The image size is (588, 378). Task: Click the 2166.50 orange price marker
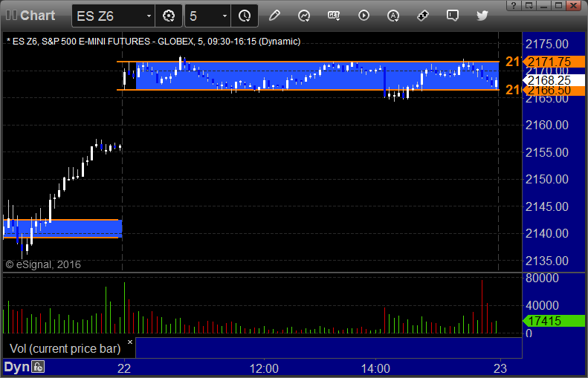[x=554, y=90]
